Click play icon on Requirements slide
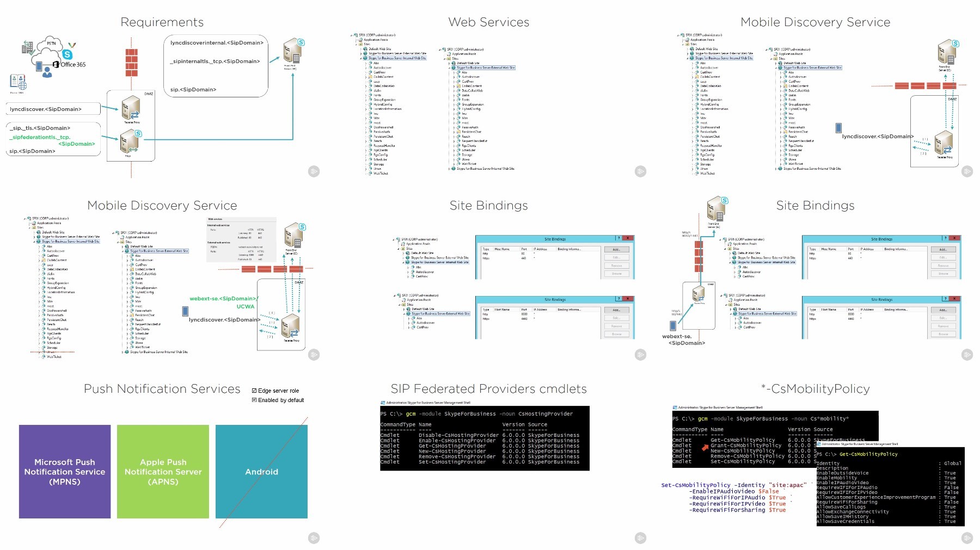Viewport: 980px width, 550px height. (314, 171)
